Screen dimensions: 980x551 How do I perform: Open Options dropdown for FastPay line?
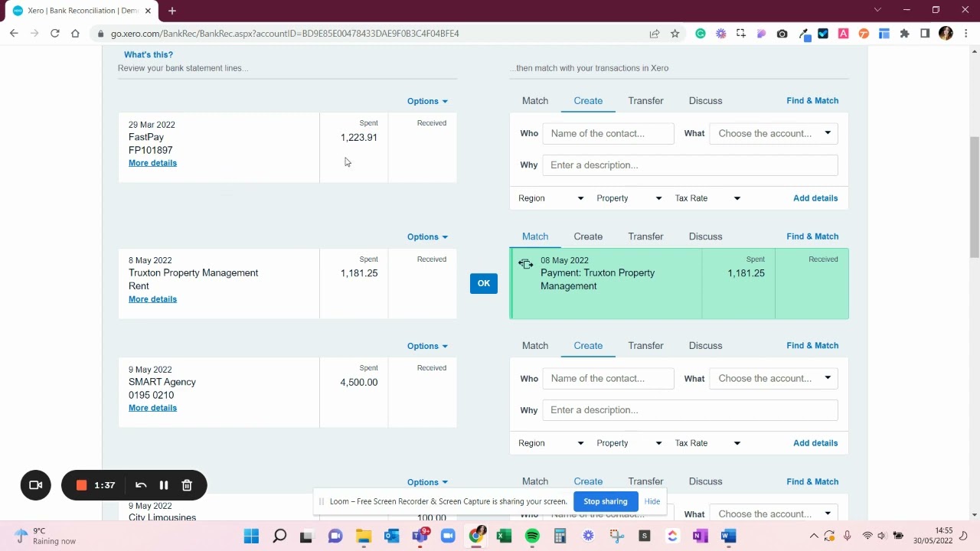427,101
